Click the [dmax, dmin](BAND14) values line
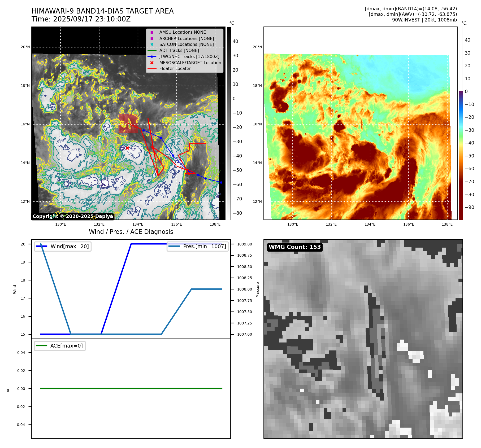Viewport: 481px width, 448px height. point(411,9)
